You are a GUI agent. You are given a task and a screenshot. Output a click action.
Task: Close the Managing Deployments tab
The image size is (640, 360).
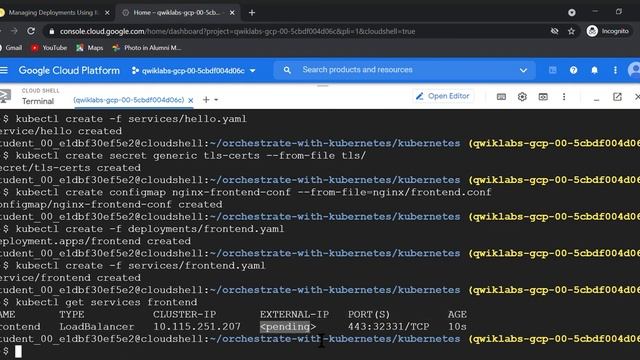[x=107, y=13]
